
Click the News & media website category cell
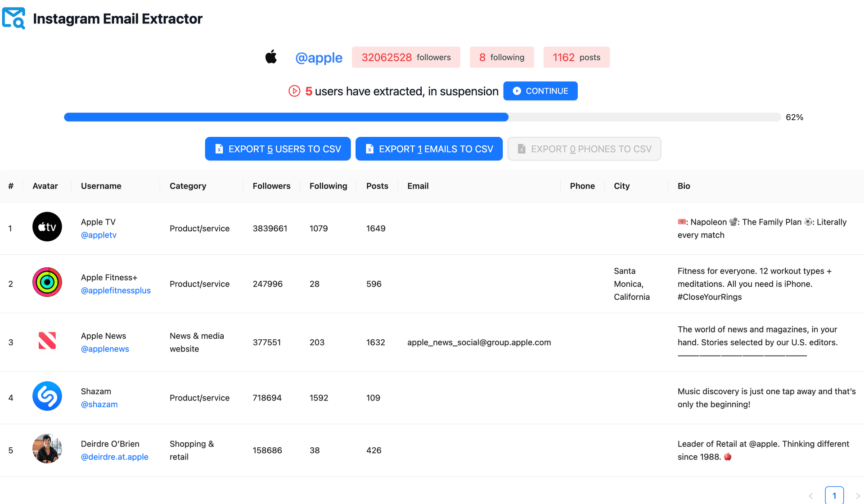click(197, 342)
